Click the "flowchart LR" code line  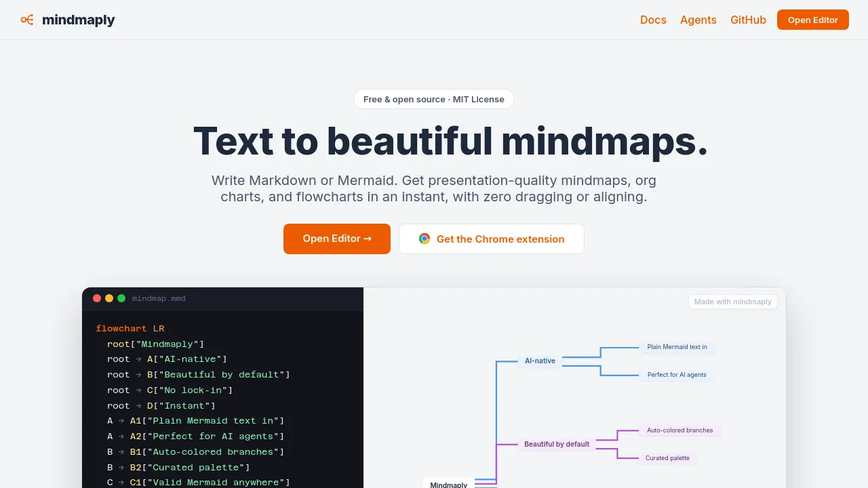(x=130, y=328)
